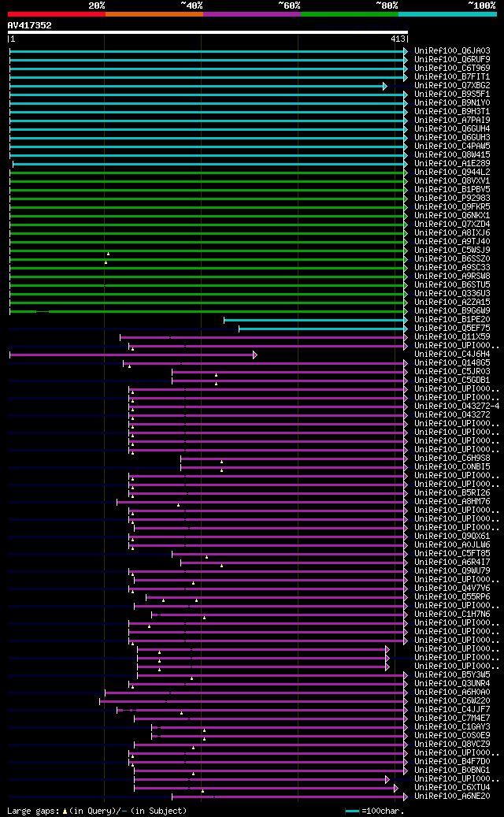Screen dimensions: 504x817
Task: Open the UniRef100_B7FIT1 entry
Action: [452, 77]
